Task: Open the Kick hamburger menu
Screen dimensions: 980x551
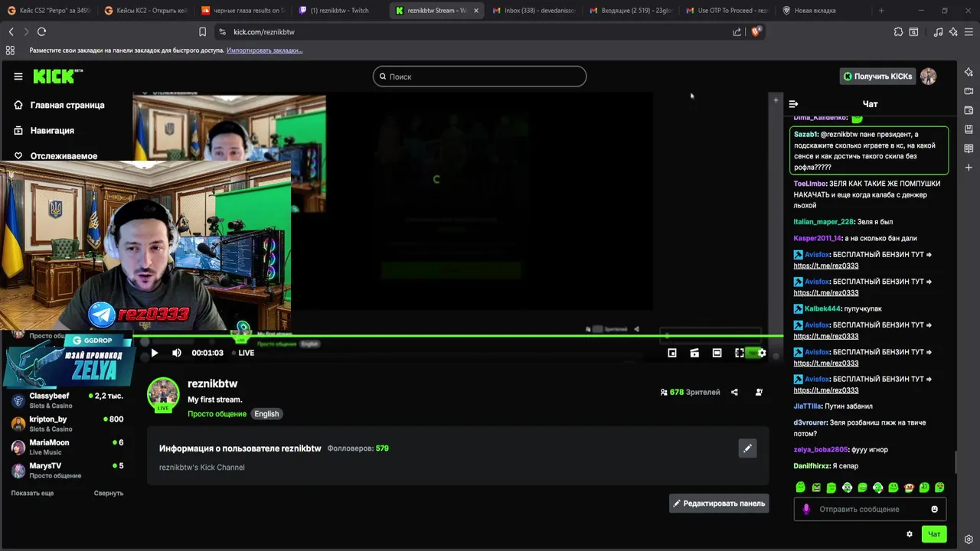Action: coord(18,77)
